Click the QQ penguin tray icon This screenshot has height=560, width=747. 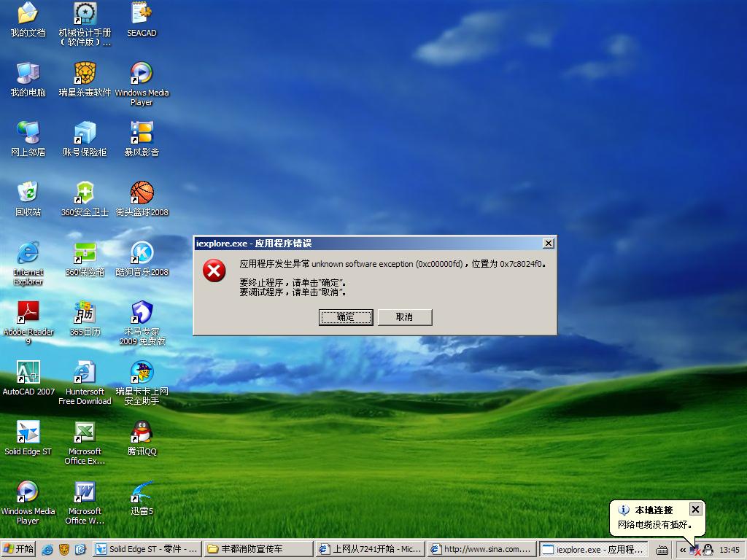pyautogui.click(x=708, y=550)
